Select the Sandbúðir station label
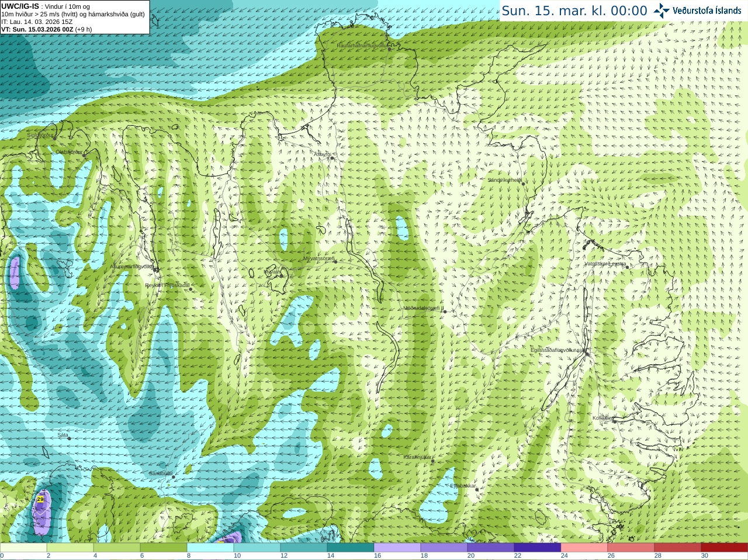The image size is (748, 560). click(161, 473)
